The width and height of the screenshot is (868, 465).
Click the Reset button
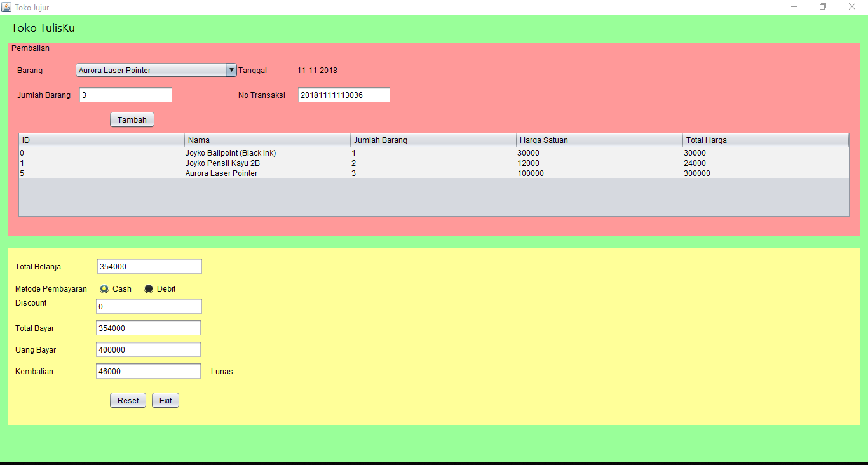tap(128, 401)
